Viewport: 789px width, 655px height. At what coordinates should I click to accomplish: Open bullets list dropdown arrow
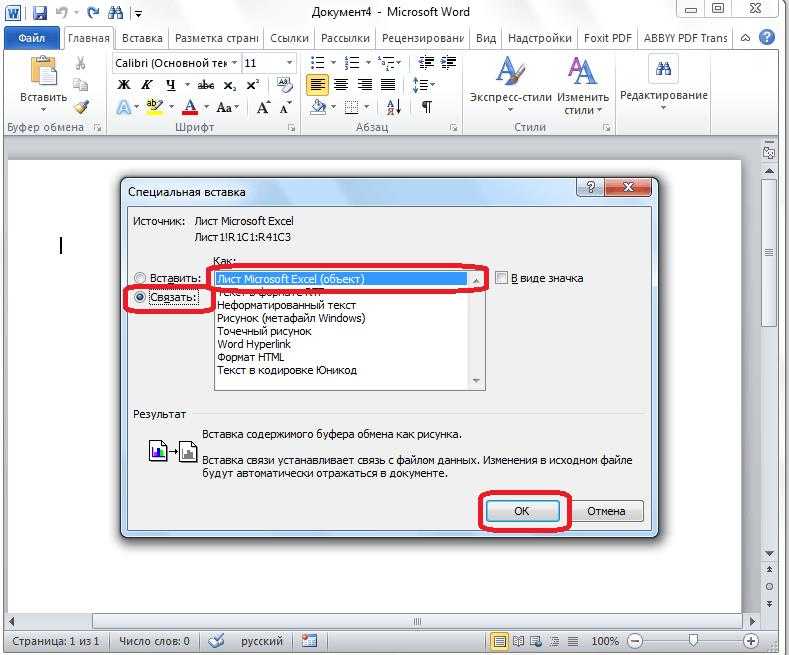pos(333,63)
